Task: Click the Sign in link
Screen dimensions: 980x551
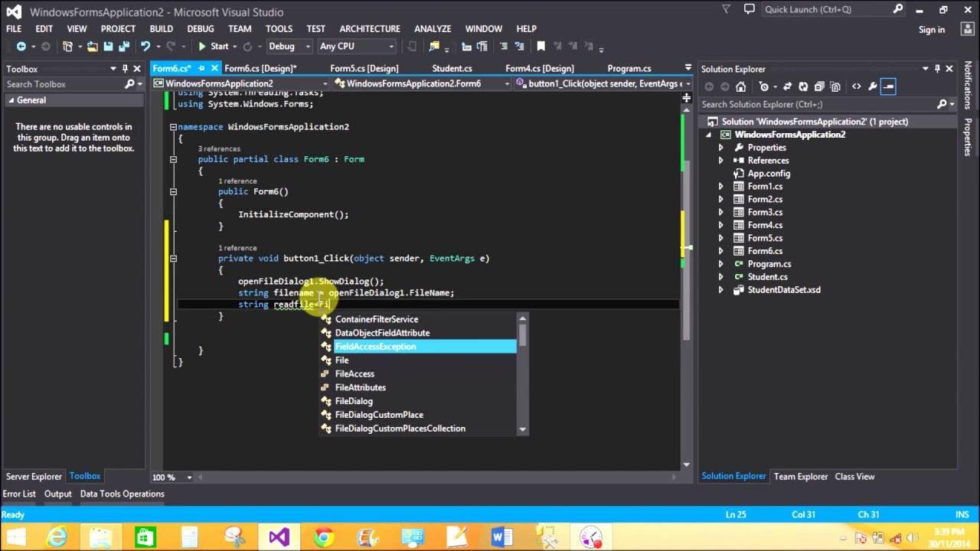Action: pos(932,30)
